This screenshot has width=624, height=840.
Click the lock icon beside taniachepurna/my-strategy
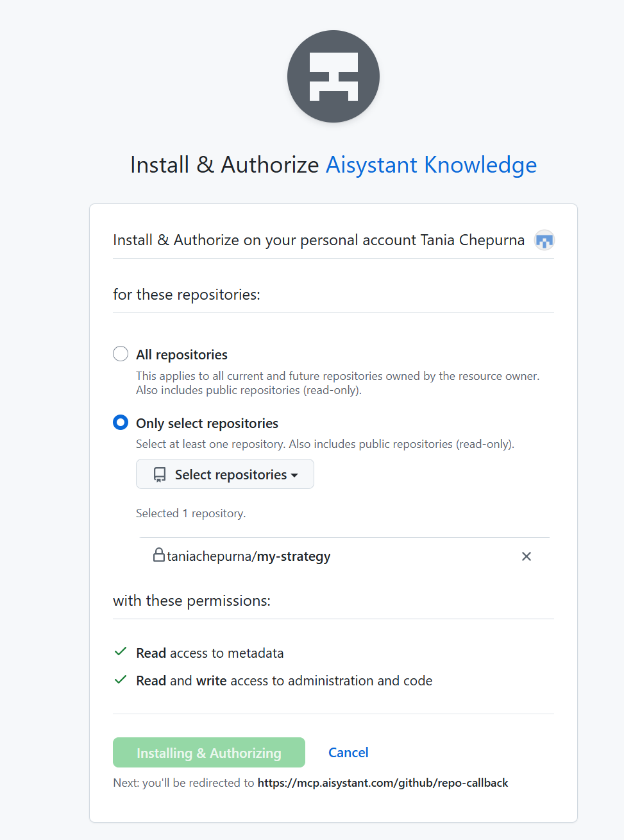pos(158,555)
